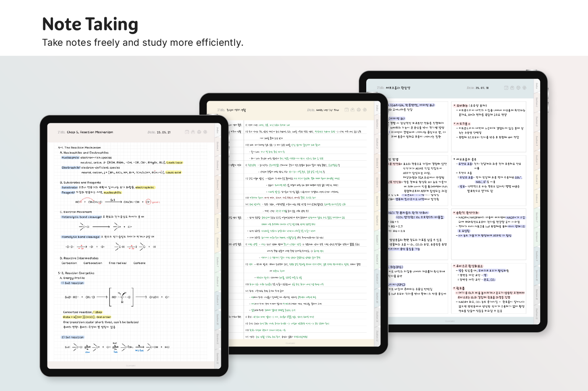Open the Index tab on right tablet
The height and width of the screenshot is (391, 588).
(537, 86)
